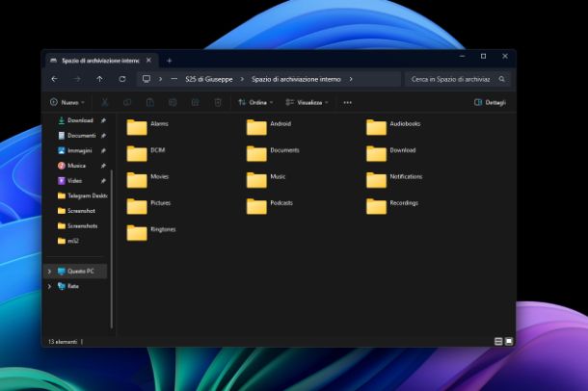Open the Visualizza menu
The width and height of the screenshot is (588, 391).
tap(307, 102)
